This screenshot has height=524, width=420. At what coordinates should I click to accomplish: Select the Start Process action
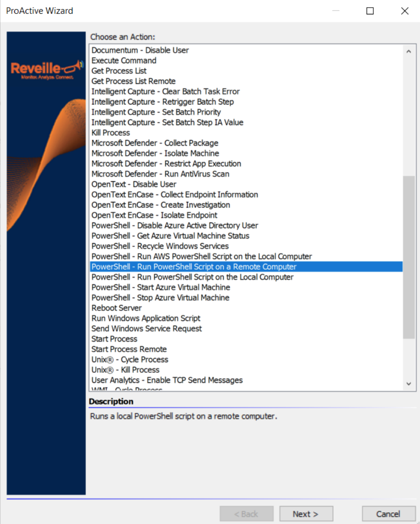coord(246,339)
